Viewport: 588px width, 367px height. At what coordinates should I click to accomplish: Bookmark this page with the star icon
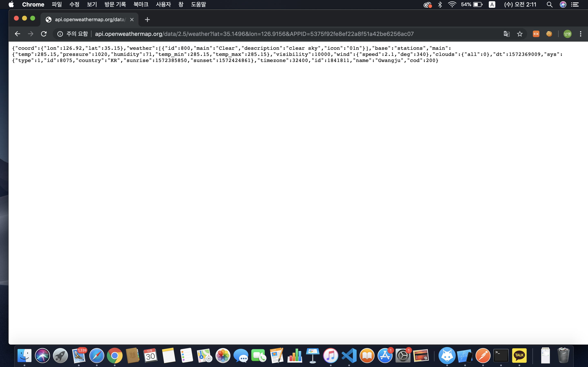[x=519, y=34]
